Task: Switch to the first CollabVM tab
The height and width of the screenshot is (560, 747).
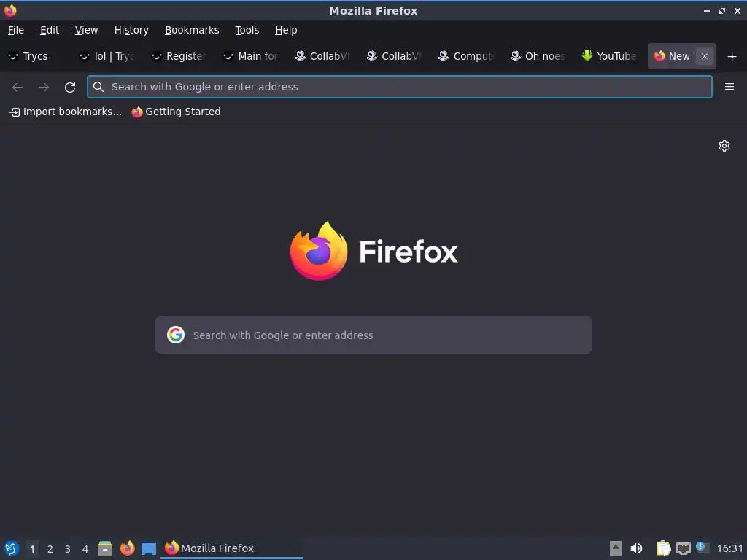Action: pos(324,56)
